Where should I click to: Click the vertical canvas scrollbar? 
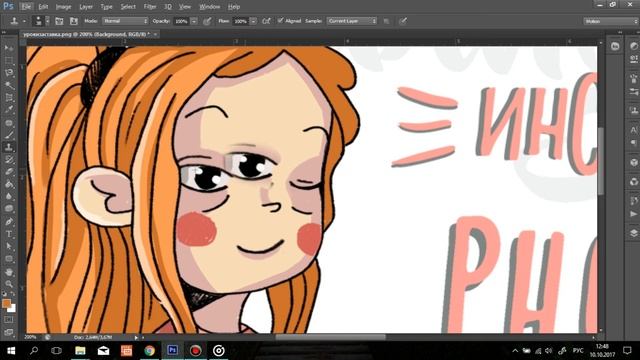coord(601,161)
